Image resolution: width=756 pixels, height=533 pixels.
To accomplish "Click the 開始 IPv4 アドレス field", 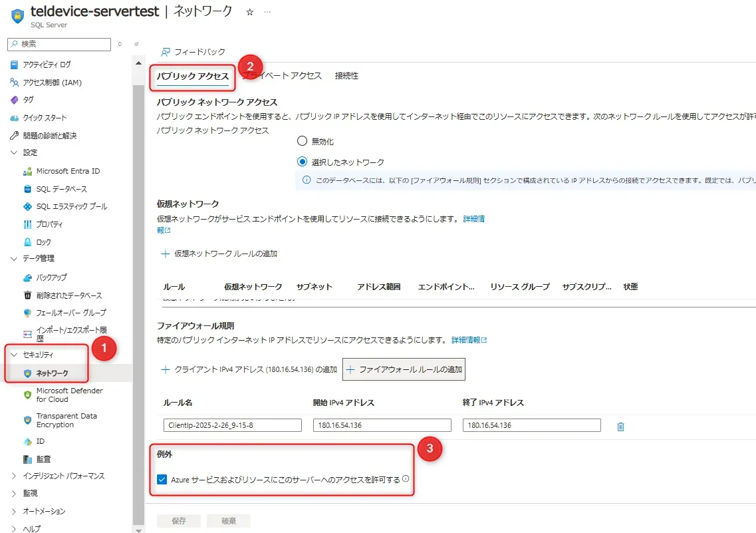I will click(x=382, y=425).
